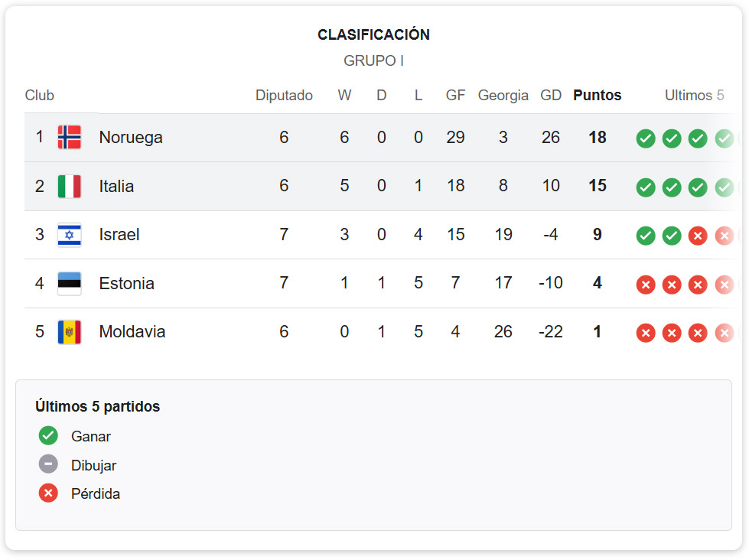Open the GRUPO I group selector

click(x=374, y=60)
